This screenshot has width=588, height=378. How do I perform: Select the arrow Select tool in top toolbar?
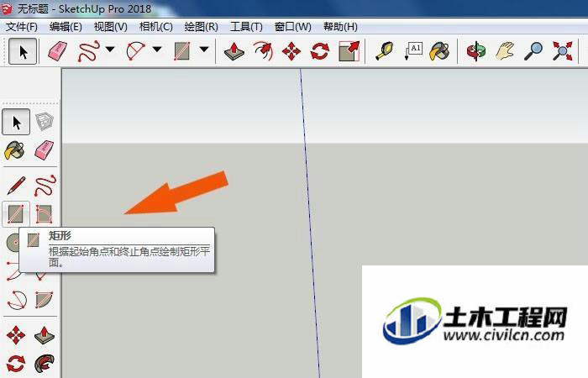23,51
